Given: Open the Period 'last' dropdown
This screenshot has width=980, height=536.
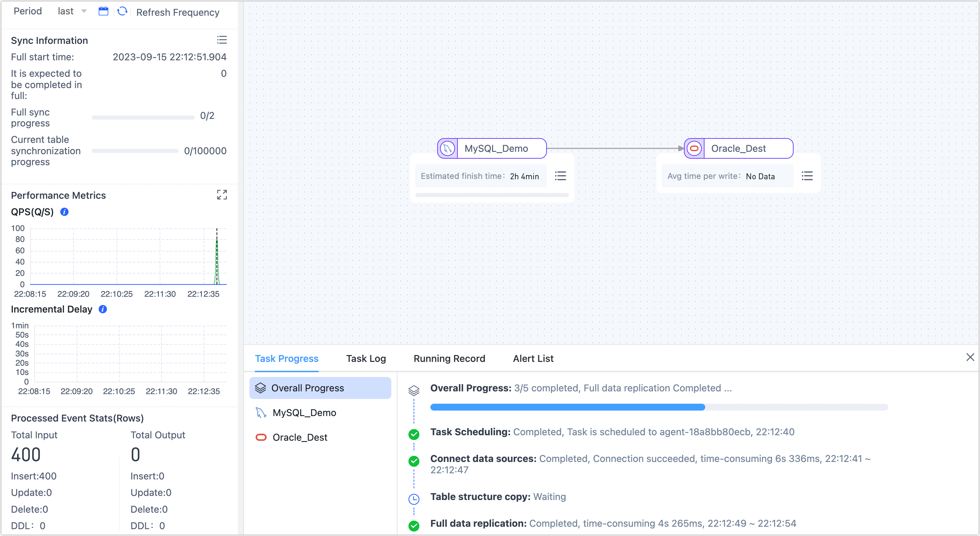Looking at the screenshot, I should coord(72,11).
